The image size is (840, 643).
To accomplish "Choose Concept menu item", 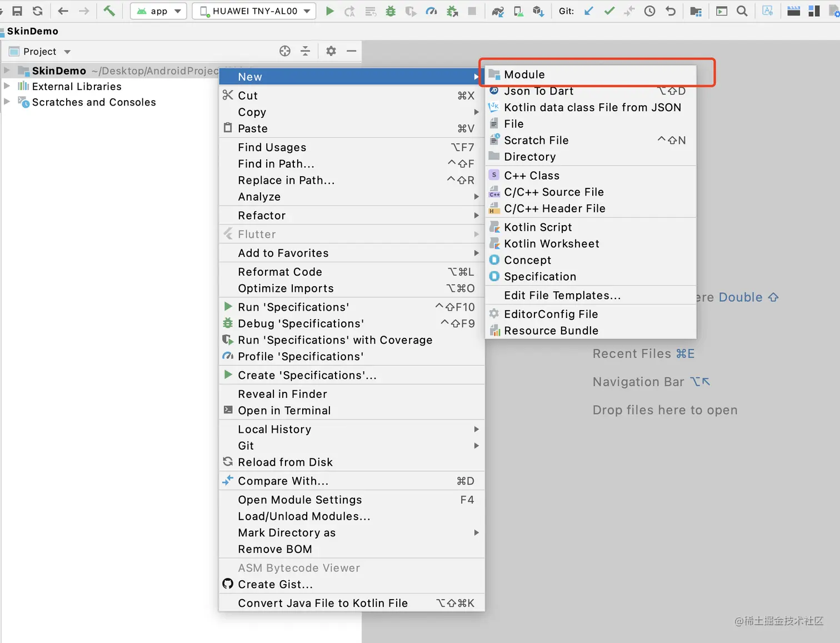I will [591, 260].
